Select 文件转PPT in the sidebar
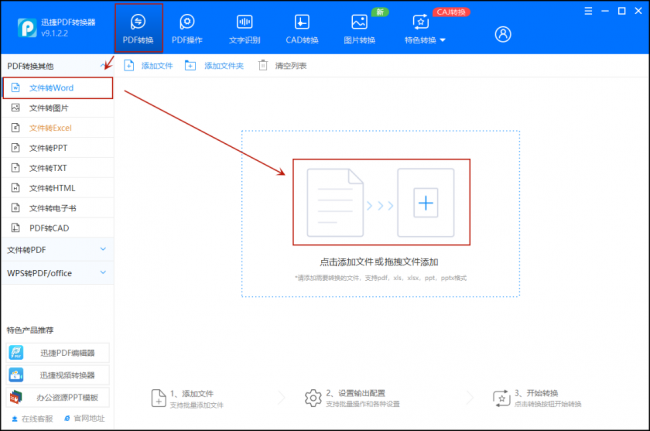The width and height of the screenshot is (650, 431). [58, 148]
